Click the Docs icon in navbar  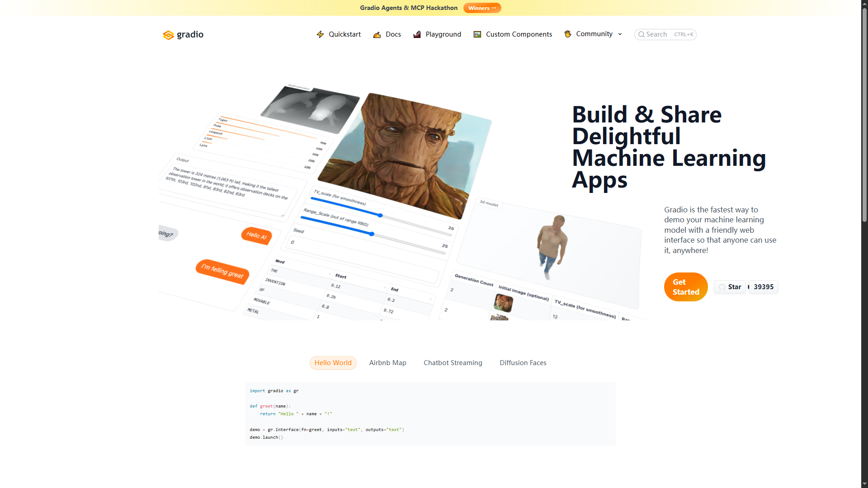coord(377,34)
